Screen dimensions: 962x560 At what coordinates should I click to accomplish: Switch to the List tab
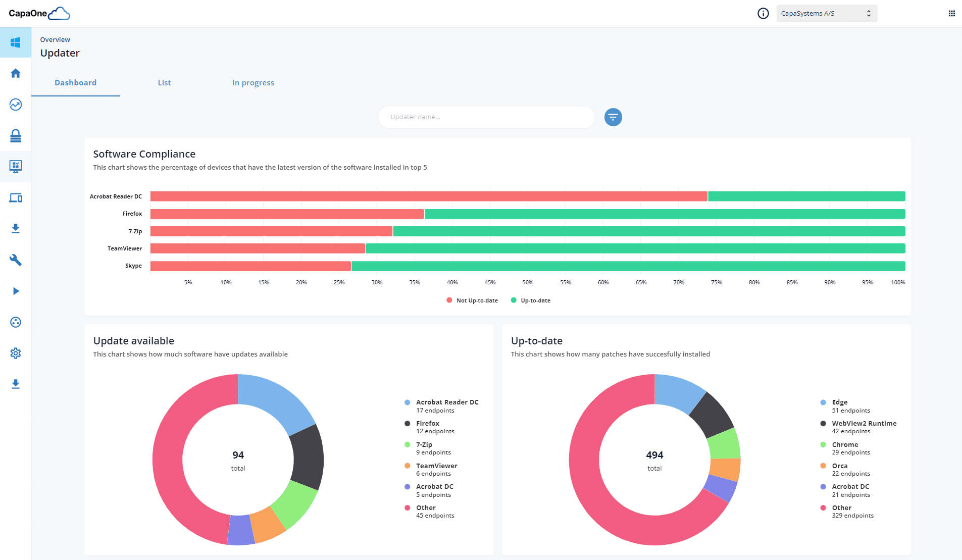point(164,83)
